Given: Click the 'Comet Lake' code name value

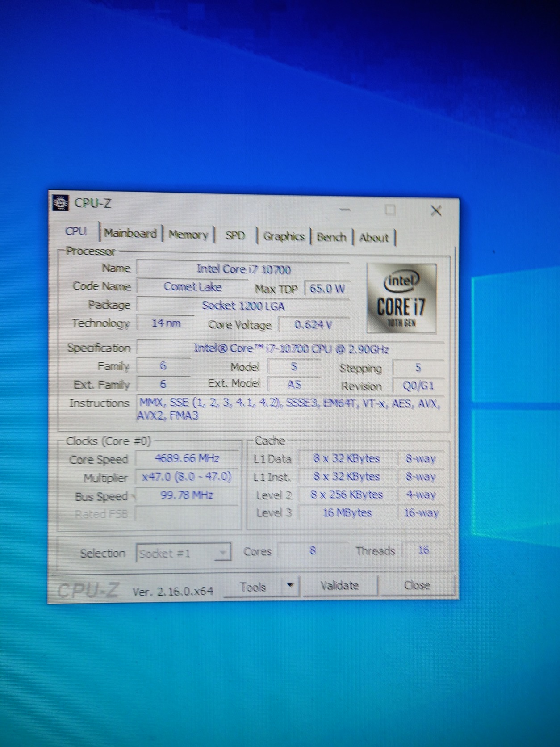Looking at the screenshot, I should [x=192, y=287].
